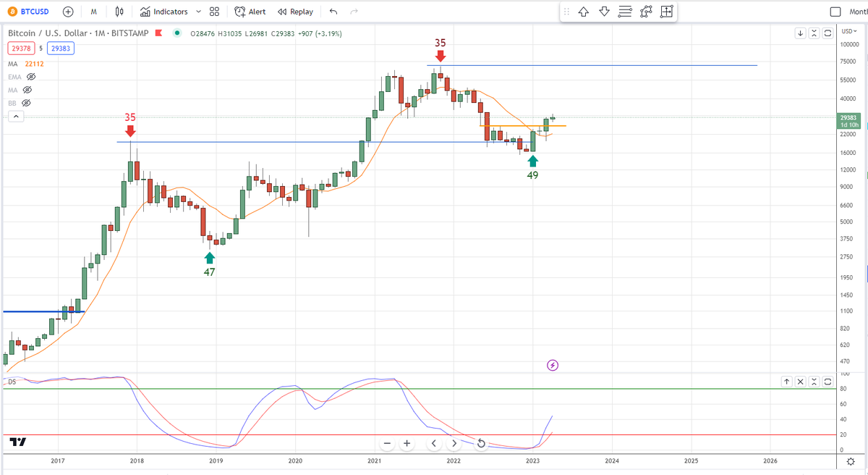Grab the floating drawing toolbar handle
868x475 pixels.
click(x=566, y=12)
